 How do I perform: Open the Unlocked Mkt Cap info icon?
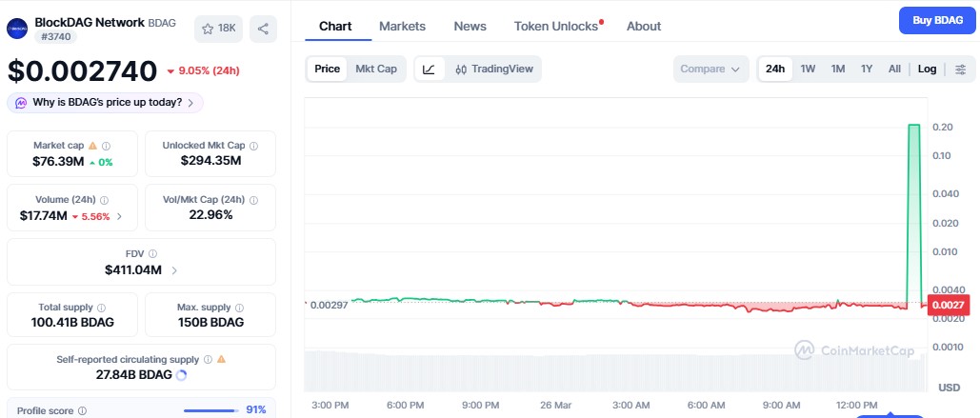pyautogui.click(x=253, y=146)
